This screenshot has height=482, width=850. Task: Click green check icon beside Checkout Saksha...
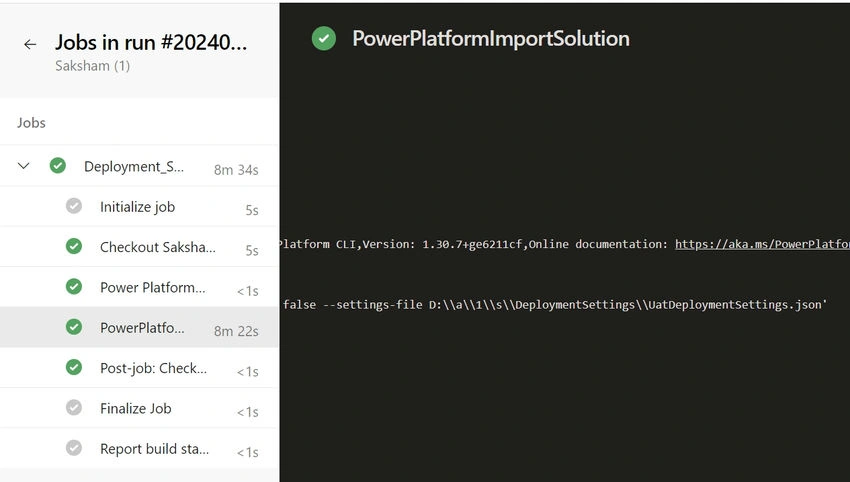tap(74, 246)
